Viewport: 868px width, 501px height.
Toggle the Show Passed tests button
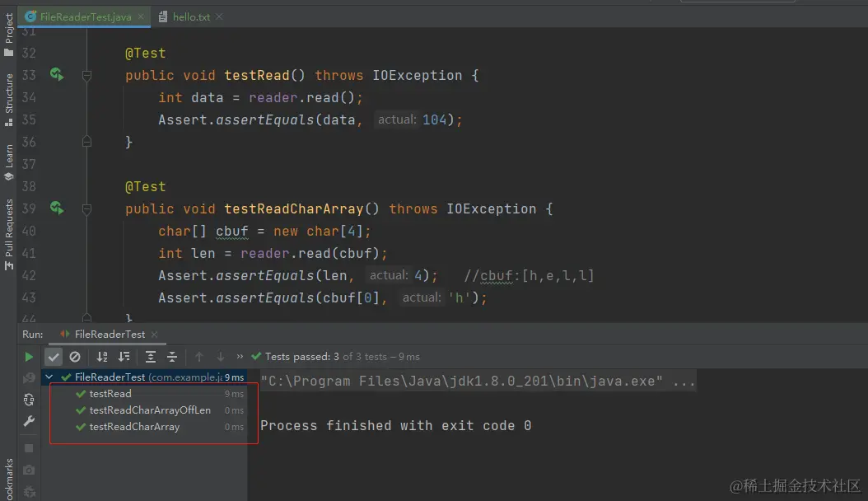click(x=54, y=357)
